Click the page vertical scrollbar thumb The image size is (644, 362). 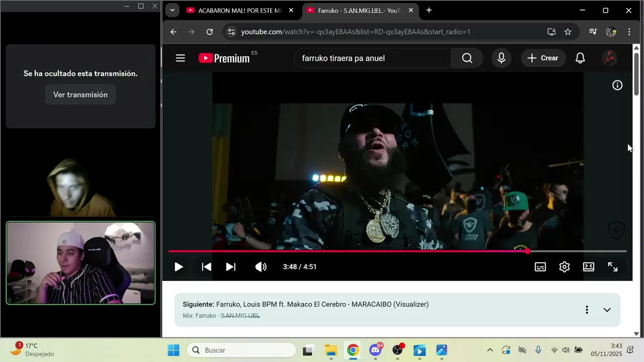(x=636, y=73)
